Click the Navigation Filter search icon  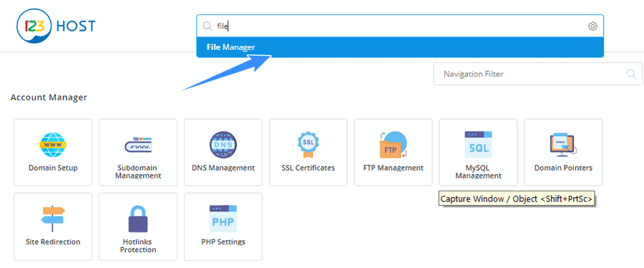coord(631,74)
